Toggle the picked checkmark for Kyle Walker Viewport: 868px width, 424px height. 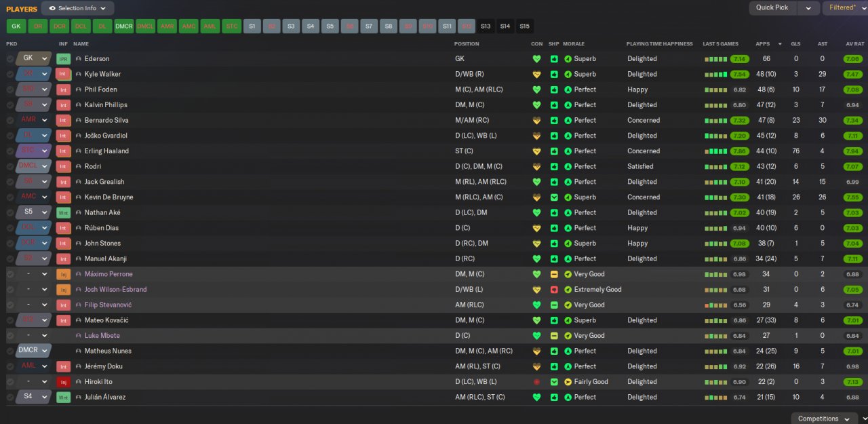pos(10,74)
